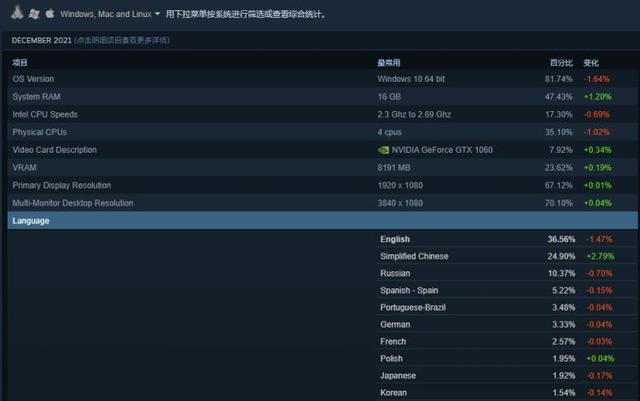Click the Spanish - Spain language row

(506, 290)
